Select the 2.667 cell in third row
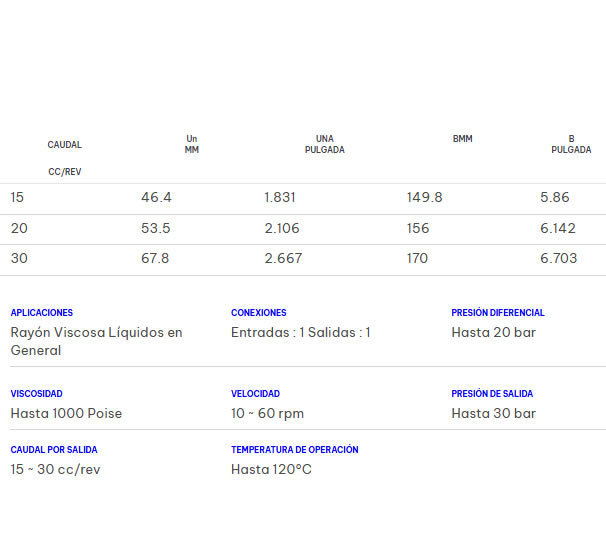Screen dimensions: 606x545 (x=283, y=259)
